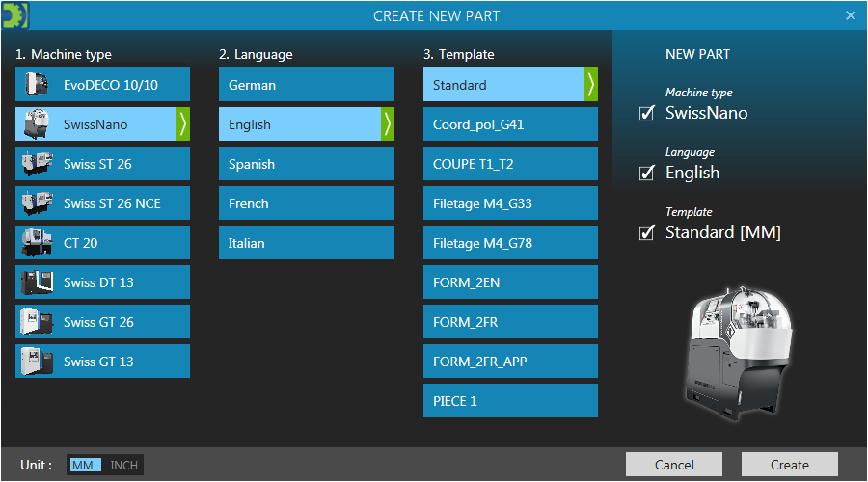Select Filetage M4_G78 template
This screenshot has height=482, width=868.
(x=510, y=243)
